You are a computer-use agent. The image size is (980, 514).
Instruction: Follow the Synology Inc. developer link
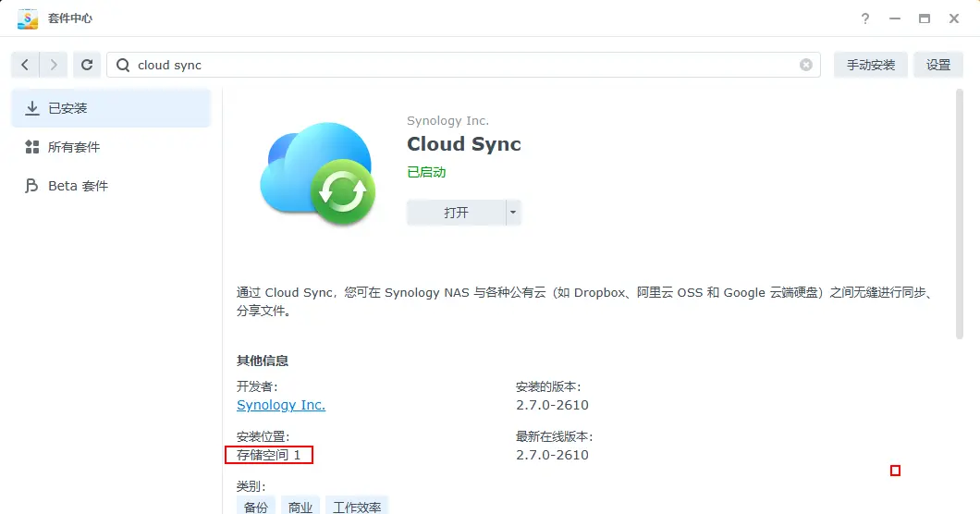[281, 405]
